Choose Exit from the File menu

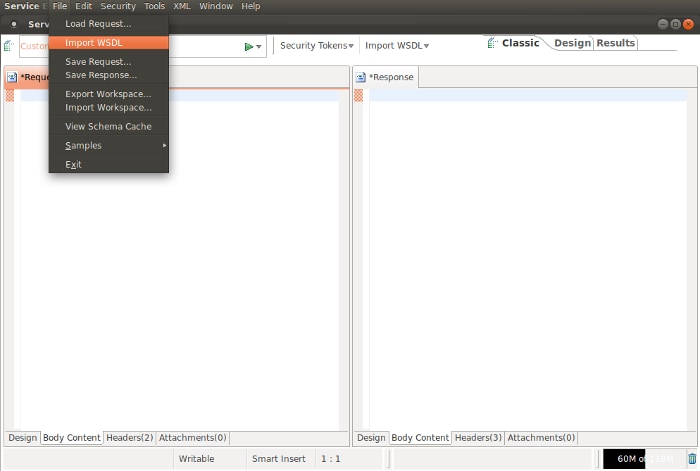[x=108, y=164]
